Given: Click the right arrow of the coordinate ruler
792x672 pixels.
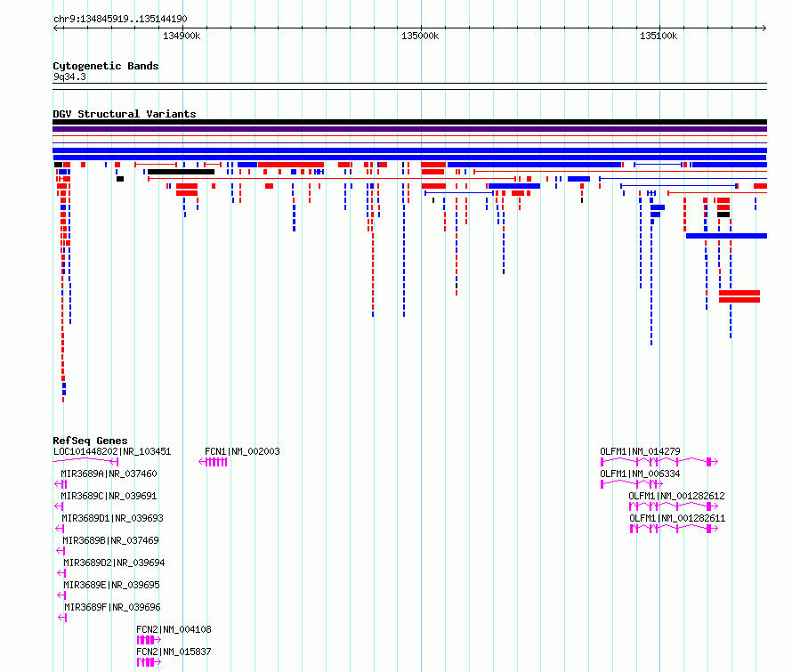Looking at the screenshot, I should (x=764, y=28).
